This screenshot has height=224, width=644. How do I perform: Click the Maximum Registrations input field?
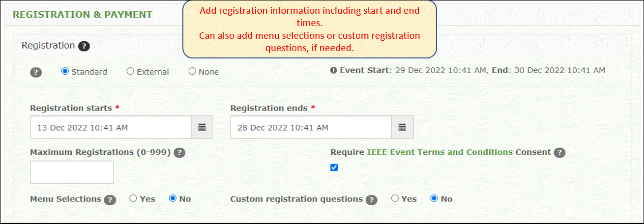pyautogui.click(x=72, y=172)
